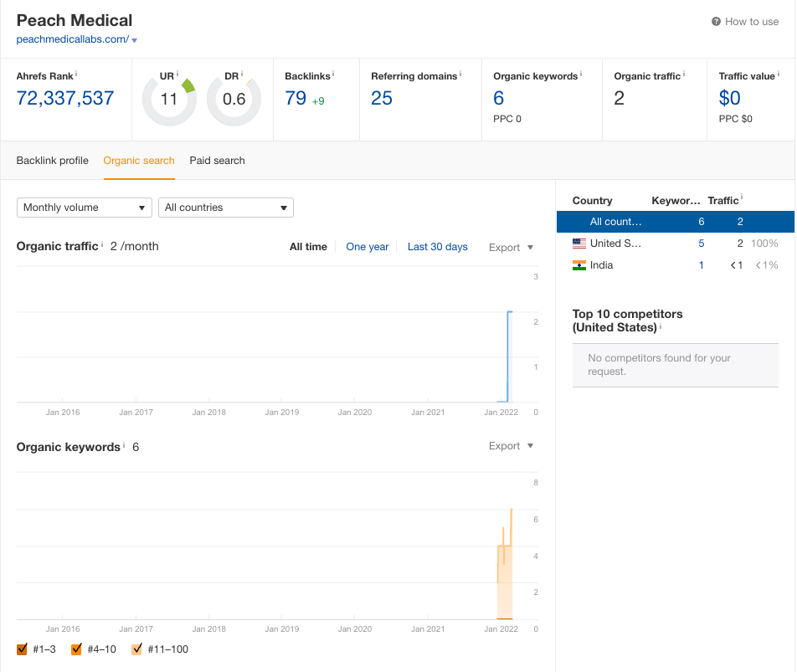Select Last 30 days range
797x672 pixels.
437,247
